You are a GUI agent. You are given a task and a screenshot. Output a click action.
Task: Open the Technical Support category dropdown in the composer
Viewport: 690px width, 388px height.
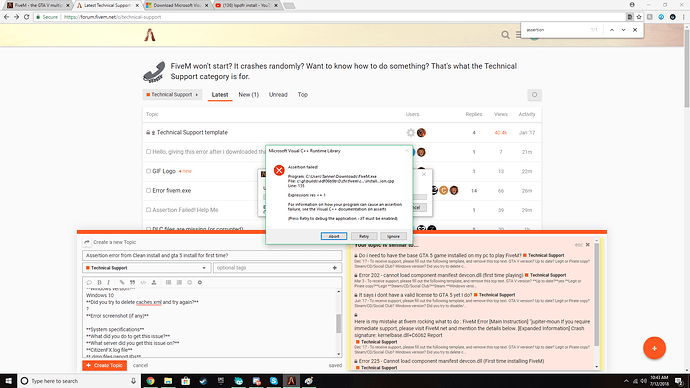(146, 268)
